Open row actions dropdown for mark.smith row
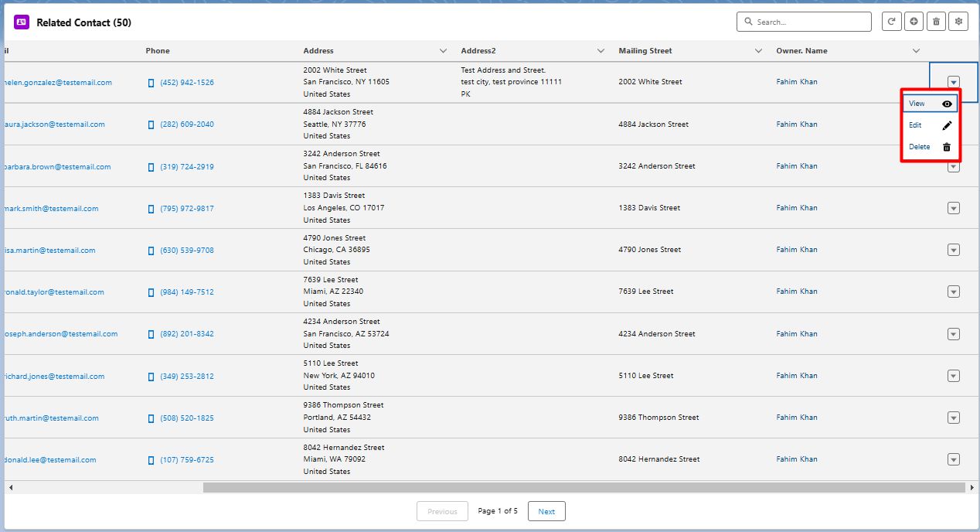Viewport: 980px width, 532px height. click(x=954, y=208)
